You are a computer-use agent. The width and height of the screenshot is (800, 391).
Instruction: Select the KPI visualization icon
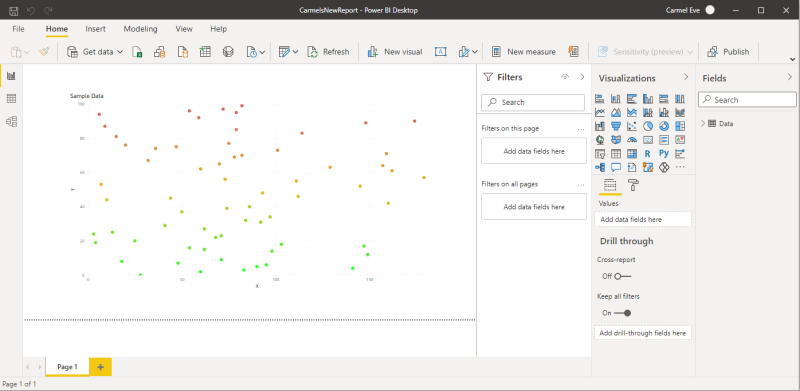(680, 140)
